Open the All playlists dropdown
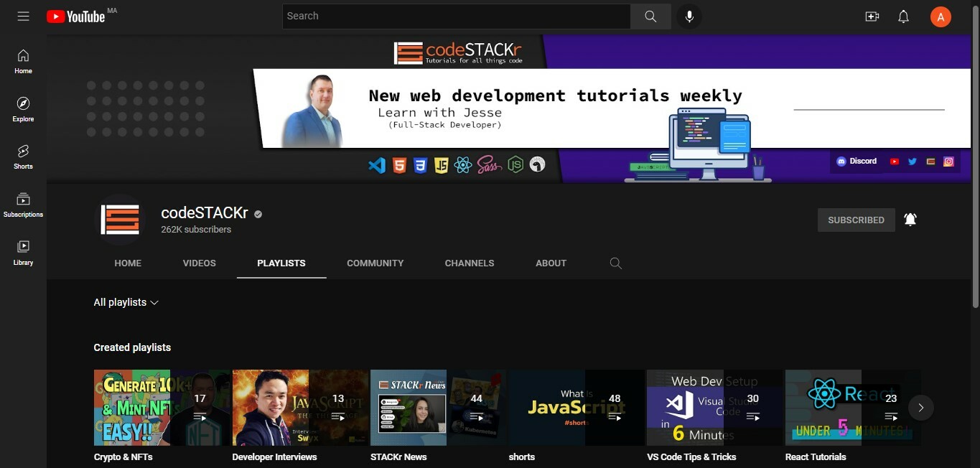This screenshot has height=468, width=980. pos(126,302)
